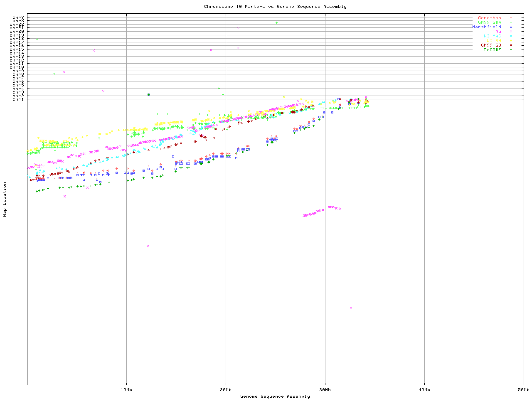The width and height of the screenshot is (532, 399).
Task: Click the TNG cross legend marker
Action: tap(511, 32)
